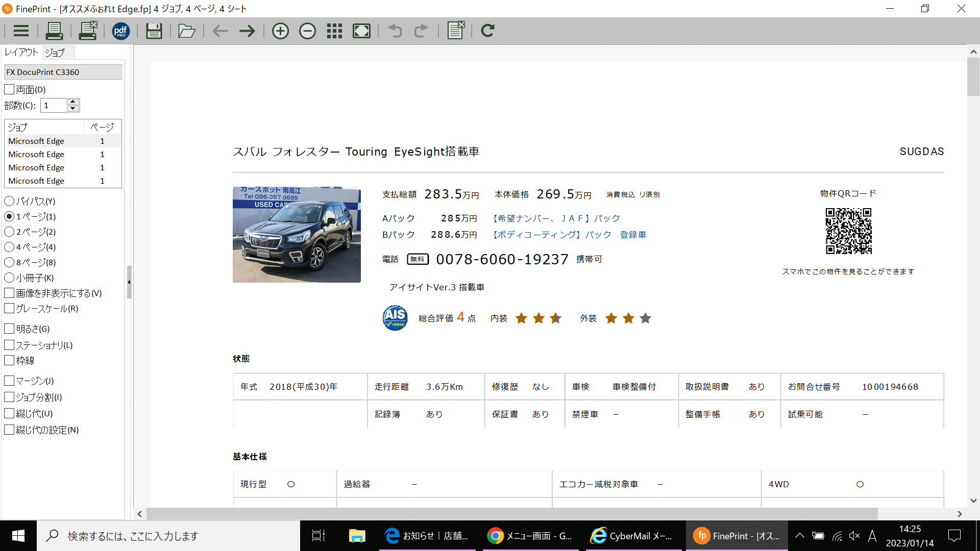Click the vertical scrollbar up arrow
This screenshot has height=551, width=980.
(x=973, y=52)
